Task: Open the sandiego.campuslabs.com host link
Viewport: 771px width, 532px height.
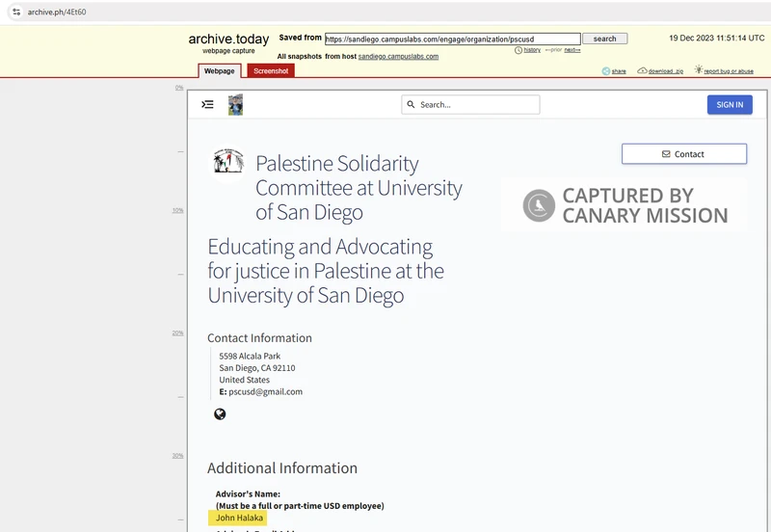Action: point(398,57)
